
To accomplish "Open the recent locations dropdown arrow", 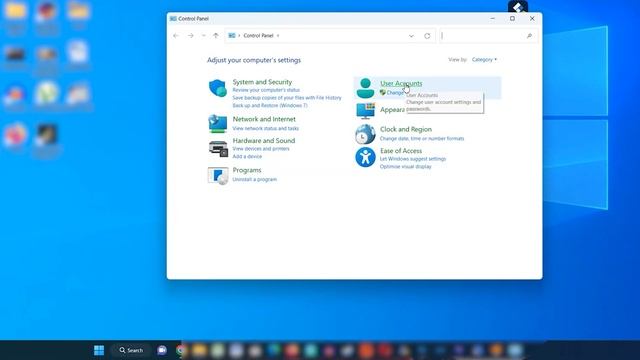I will [204, 36].
